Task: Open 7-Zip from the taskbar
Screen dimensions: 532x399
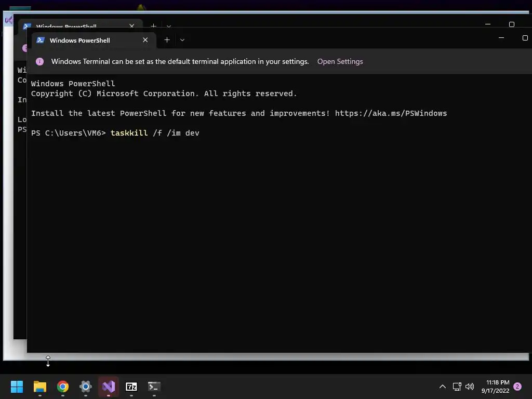Action: point(131,387)
